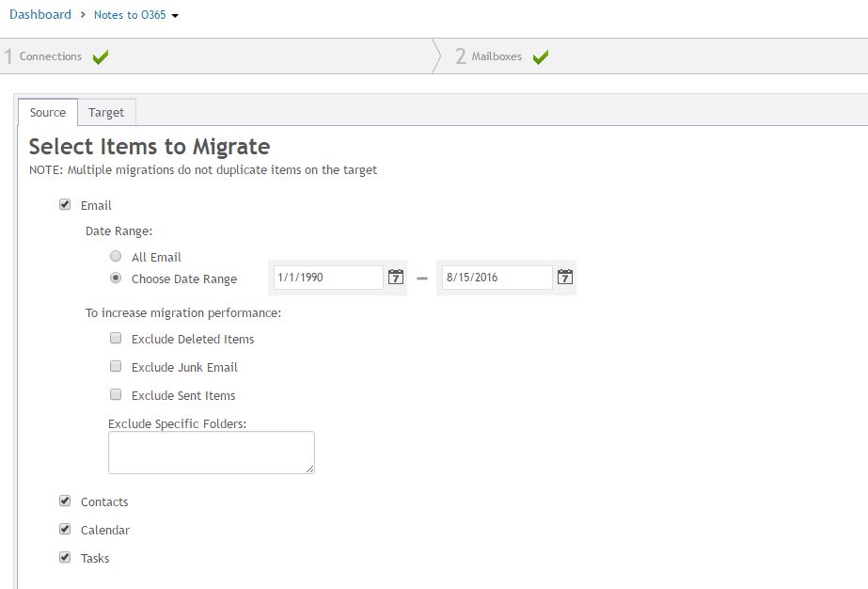Click green checkmark beside Connections step
This screenshot has height=589, width=868.
coord(101,57)
